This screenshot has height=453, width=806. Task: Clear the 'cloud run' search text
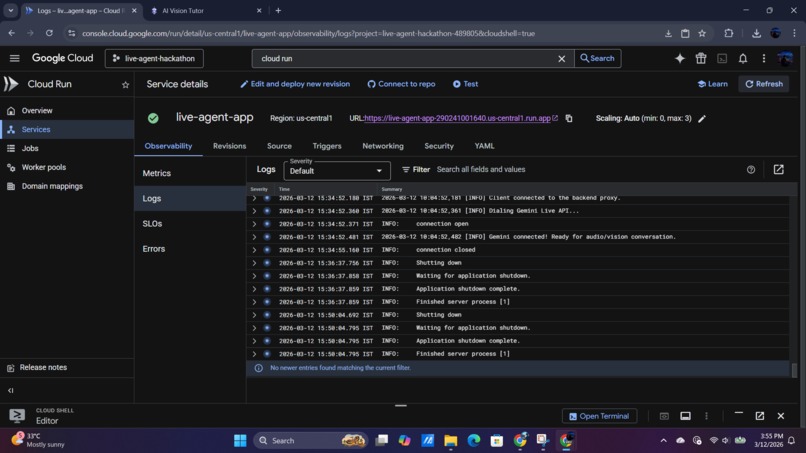point(561,59)
